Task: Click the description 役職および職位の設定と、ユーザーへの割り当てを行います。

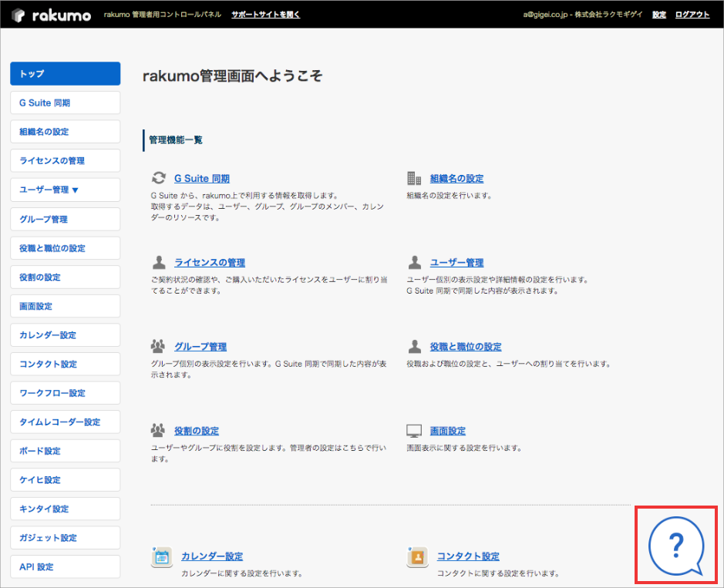Action: (509, 365)
